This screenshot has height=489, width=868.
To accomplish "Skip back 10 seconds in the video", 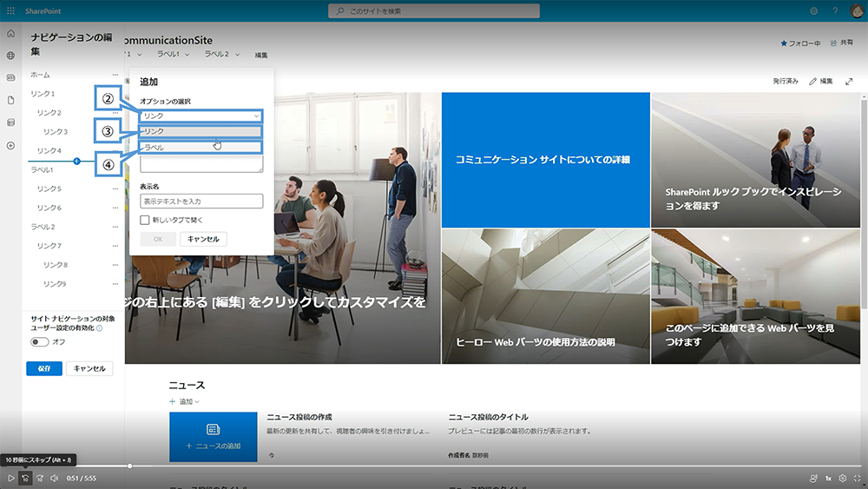I will [x=25, y=478].
